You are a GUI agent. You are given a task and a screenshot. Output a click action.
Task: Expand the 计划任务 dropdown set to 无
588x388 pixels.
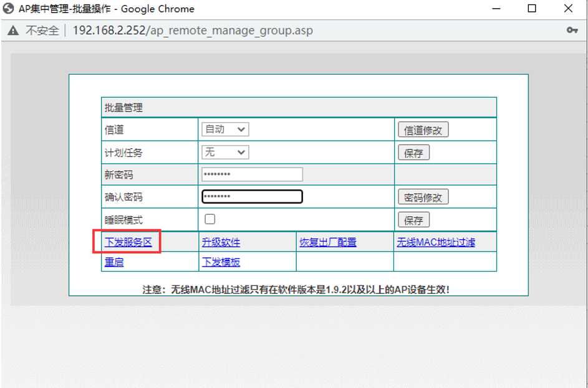225,152
